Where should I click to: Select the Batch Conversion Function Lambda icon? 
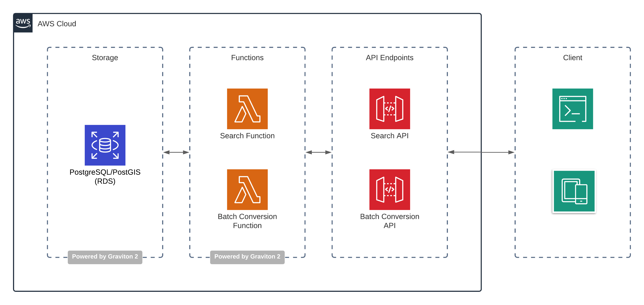point(247,190)
